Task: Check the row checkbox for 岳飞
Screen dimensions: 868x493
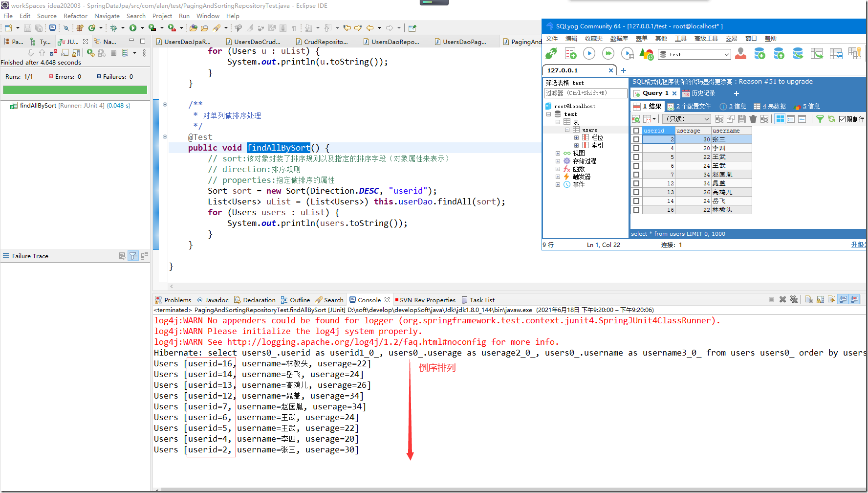Action: coord(636,201)
